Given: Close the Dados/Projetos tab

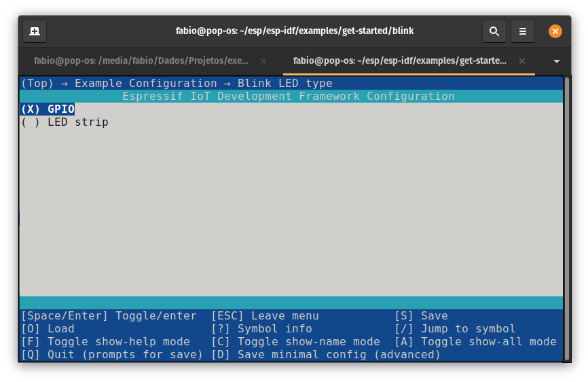Looking at the screenshot, I should point(263,61).
